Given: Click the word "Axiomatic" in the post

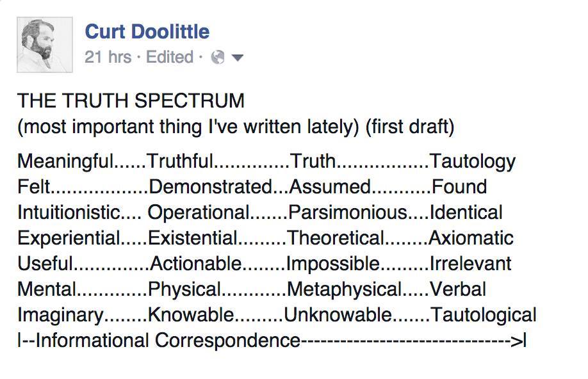Looking at the screenshot, I should [471, 238].
